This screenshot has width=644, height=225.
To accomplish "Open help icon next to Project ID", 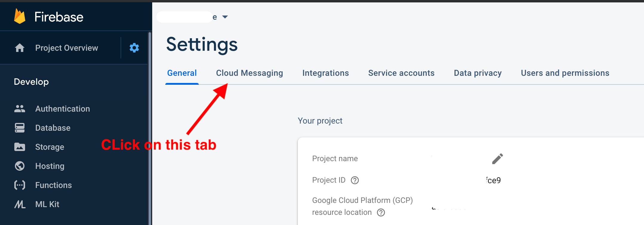I will point(355,180).
